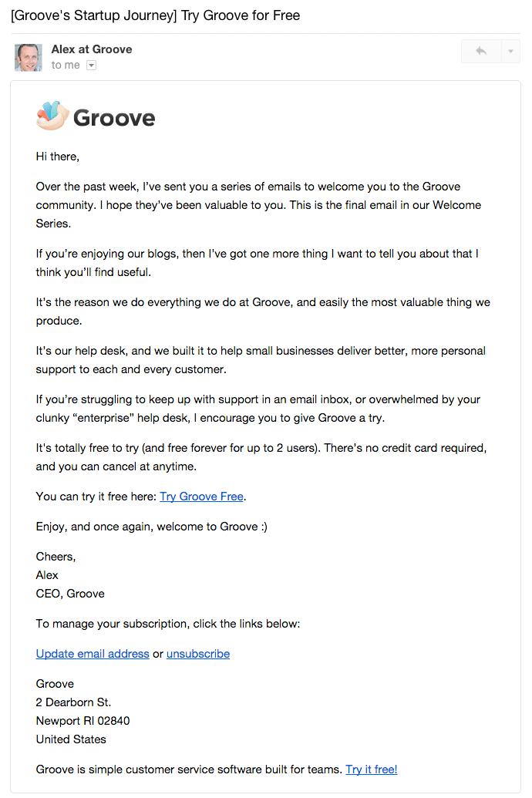
Task: Click the "To manage your subscription" sentence
Action: click(x=167, y=624)
